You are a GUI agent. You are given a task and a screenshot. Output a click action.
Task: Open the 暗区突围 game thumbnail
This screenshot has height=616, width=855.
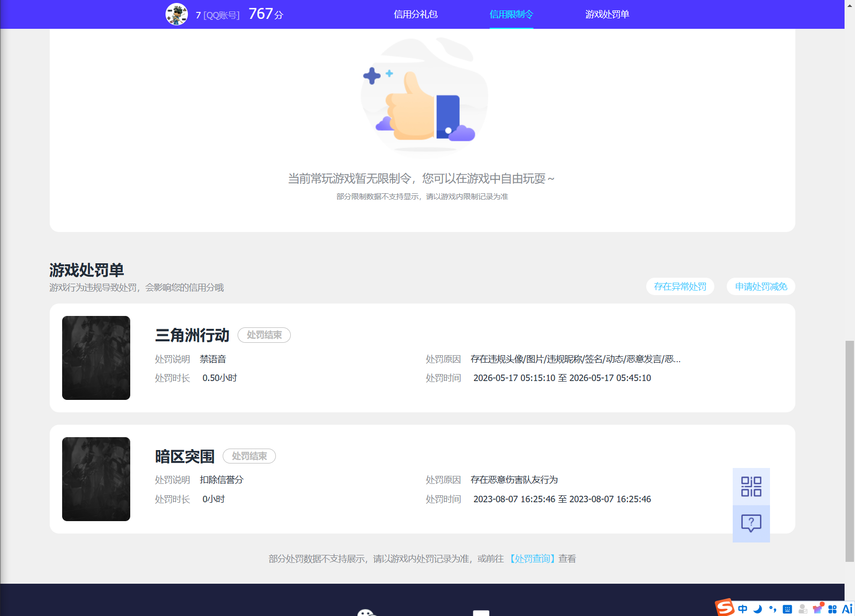click(96, 479)
